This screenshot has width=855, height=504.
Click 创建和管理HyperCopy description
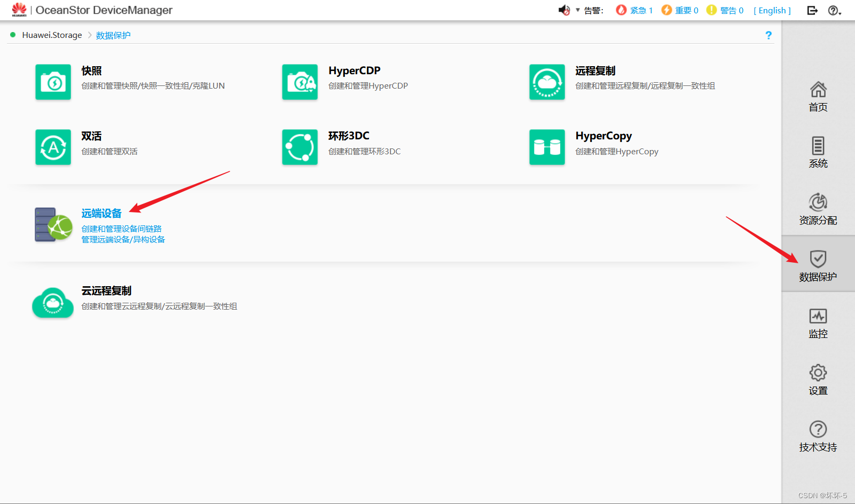click(617, 152)
